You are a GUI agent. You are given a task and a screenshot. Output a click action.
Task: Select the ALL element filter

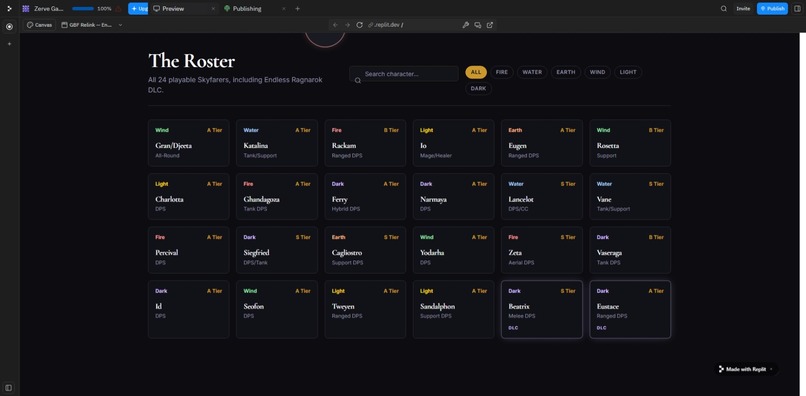coord(476,72)
